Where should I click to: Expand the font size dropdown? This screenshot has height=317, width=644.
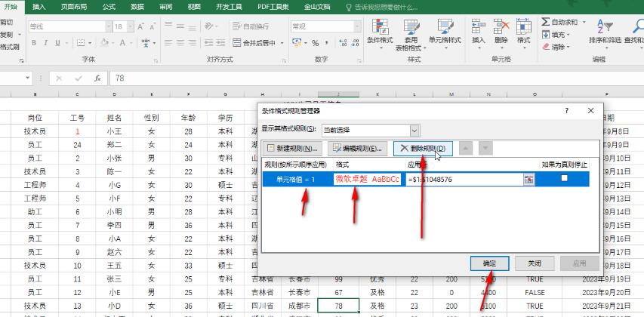coord(130,26)
